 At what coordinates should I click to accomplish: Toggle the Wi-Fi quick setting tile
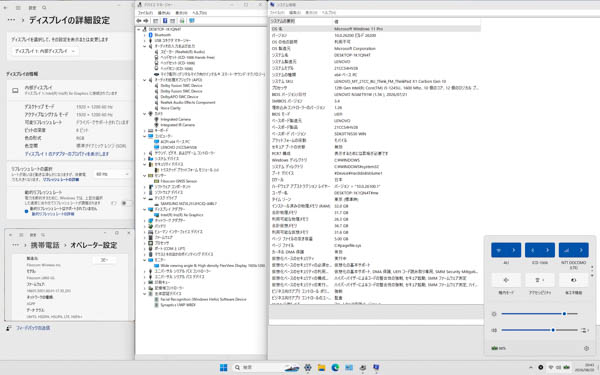point(499,250)
